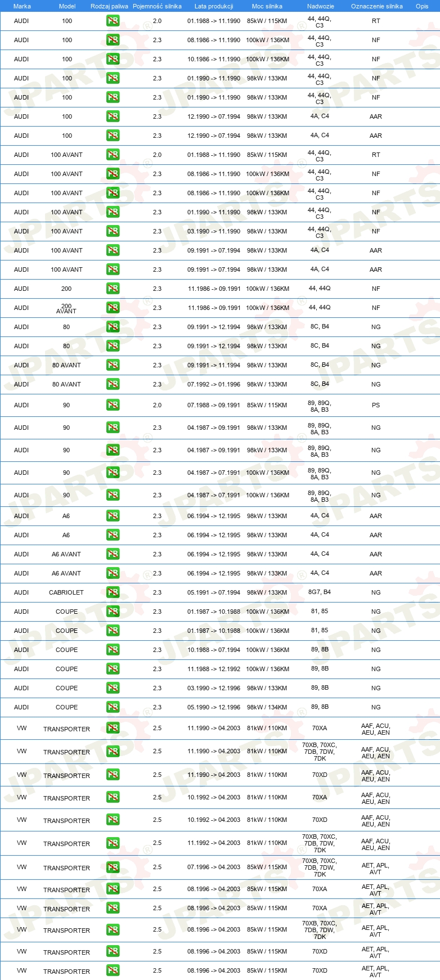This screenshot has height=980, width=440.
Task: Click the petrol icon in the Audi 200 row
Action: [113, 289]
